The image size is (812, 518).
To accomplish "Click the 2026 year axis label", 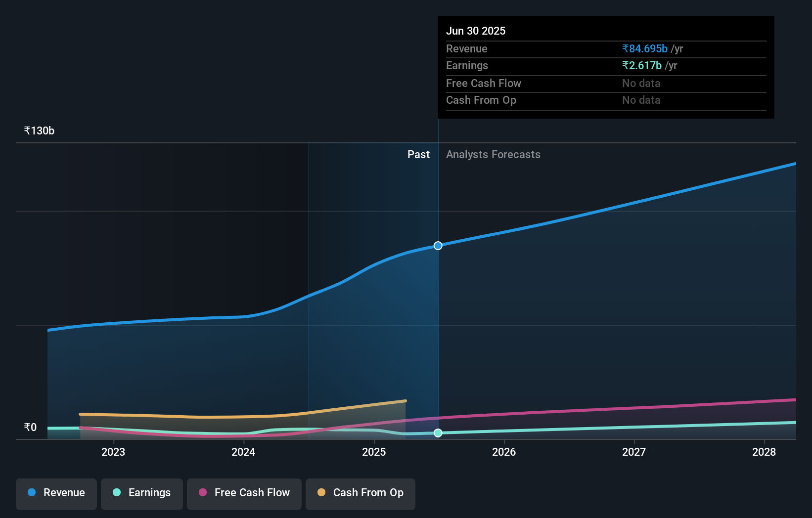I will (x=504, y=452).
